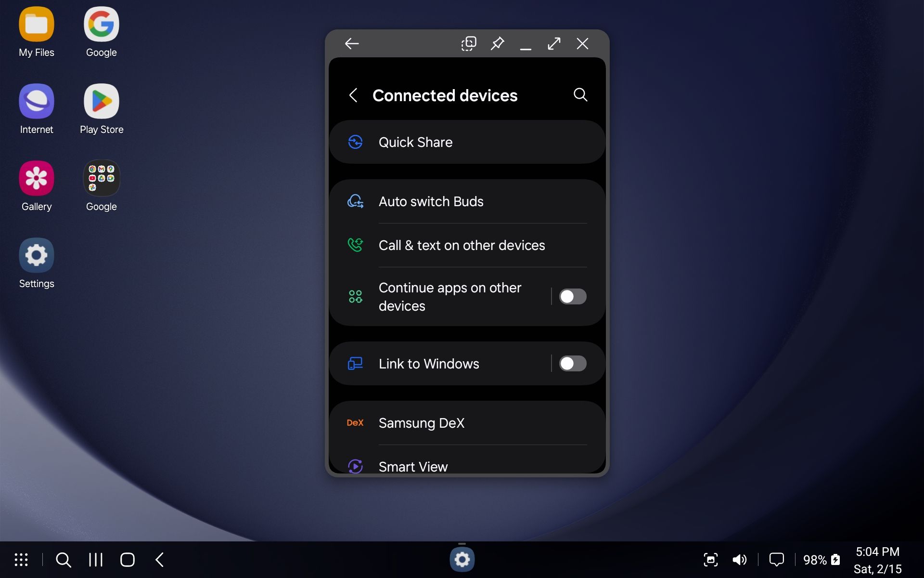Open Call & text on other devices
Viewport: 924px width, 578px height.
point(461,245)
